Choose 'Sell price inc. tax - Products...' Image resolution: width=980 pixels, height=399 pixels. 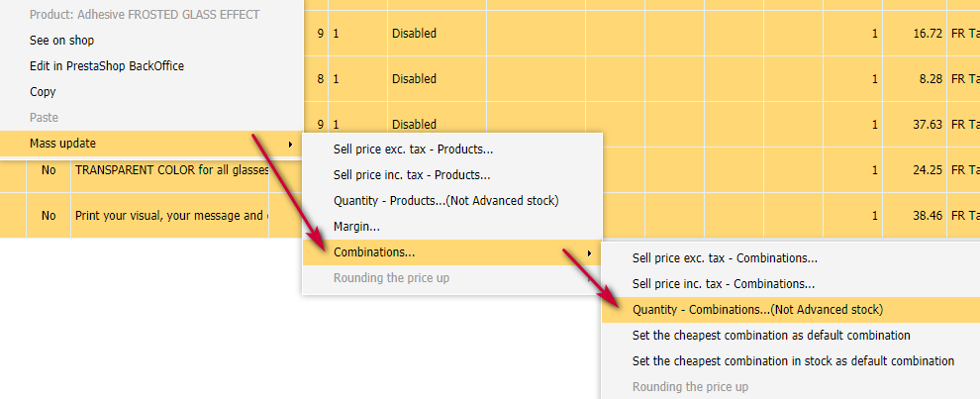click(412, 175)
